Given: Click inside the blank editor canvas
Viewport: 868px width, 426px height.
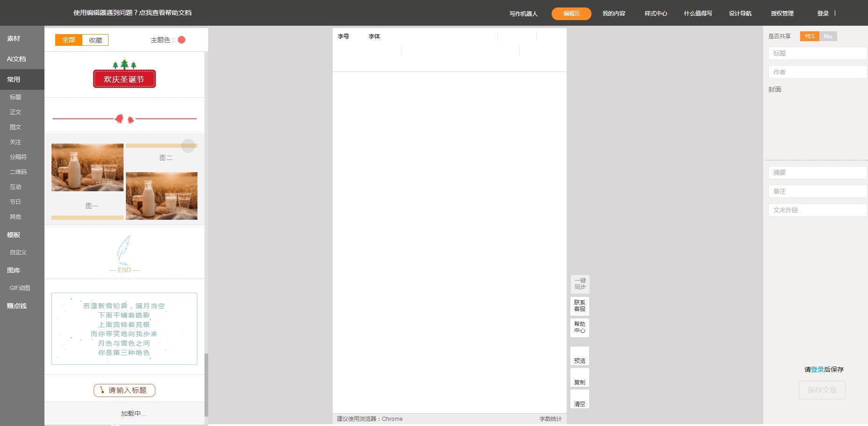Looking at the screenshot, I should pyautogui.click(x=450, y=242).
